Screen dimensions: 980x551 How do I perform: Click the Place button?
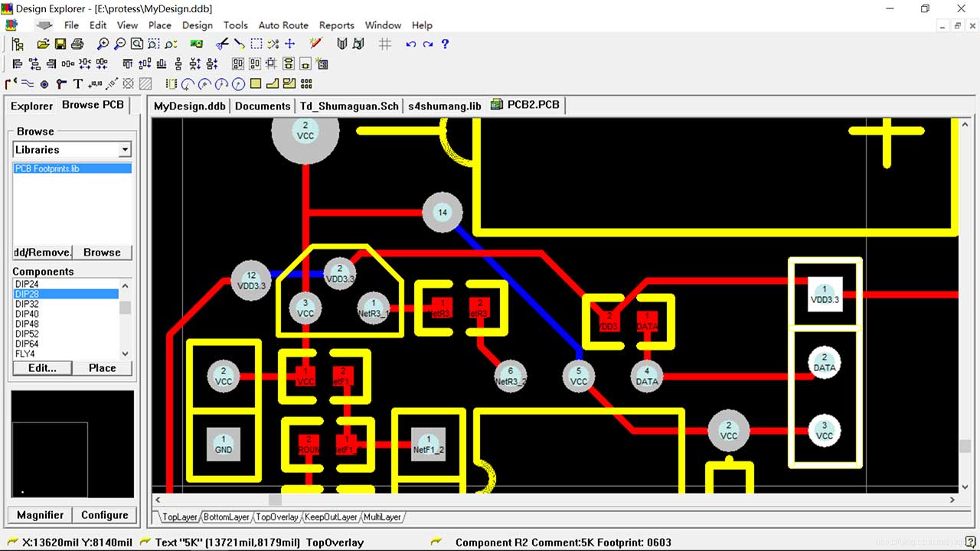[102, 368]
